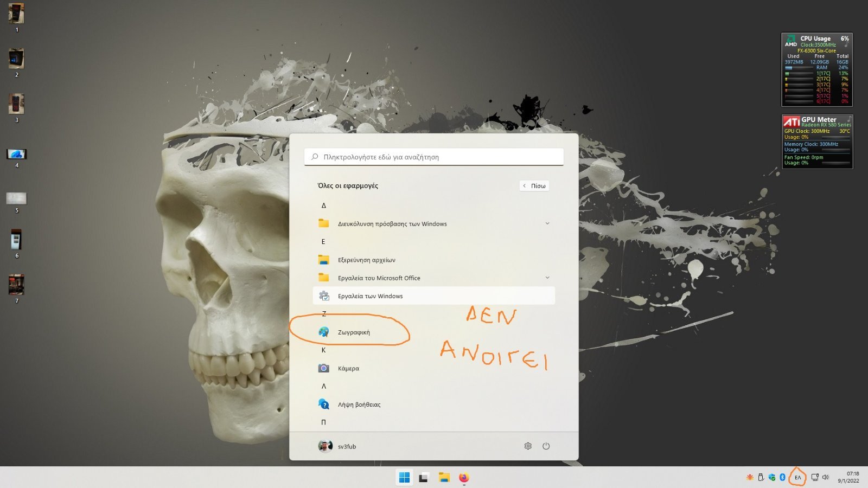868x488 pixels.
Task: Click the volume speaker tray icon
Action: pos(826,477)
